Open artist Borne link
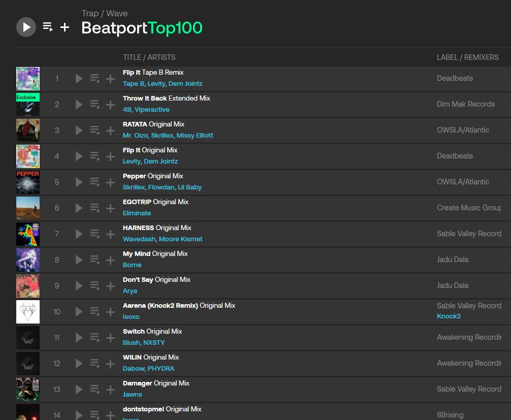 [x=132, y=265]
